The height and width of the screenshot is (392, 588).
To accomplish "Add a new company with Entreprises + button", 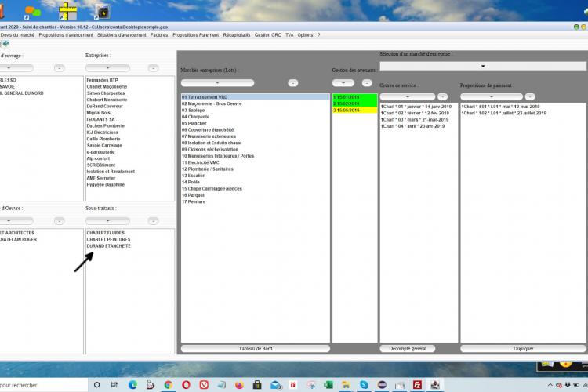I will click(107, 68).
